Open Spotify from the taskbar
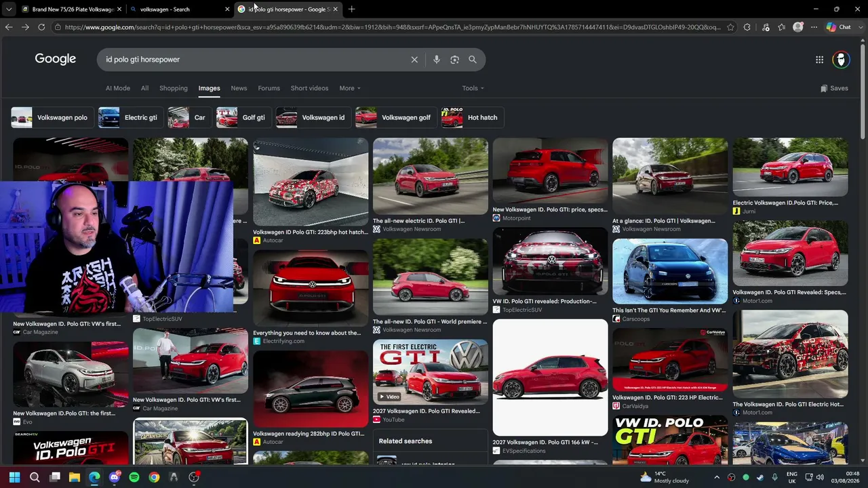Image resolution: width=868 pixels, height=488 pixels. pos(134,477)
